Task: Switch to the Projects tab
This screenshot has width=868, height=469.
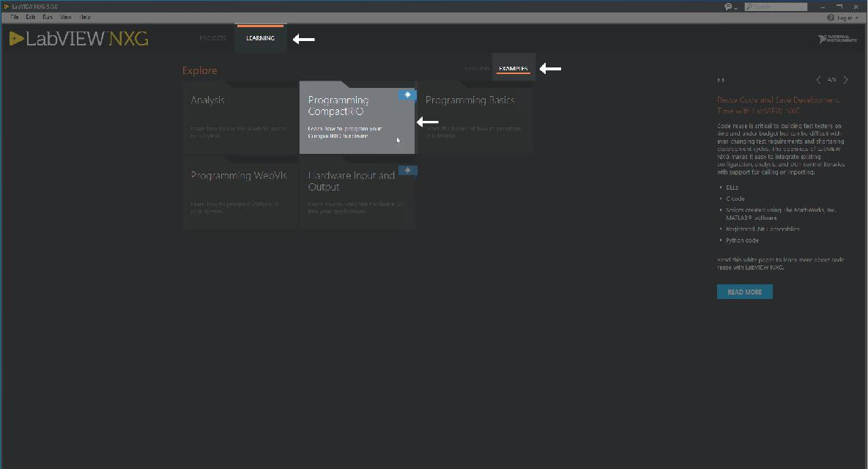Action: [x=212, y=38]
